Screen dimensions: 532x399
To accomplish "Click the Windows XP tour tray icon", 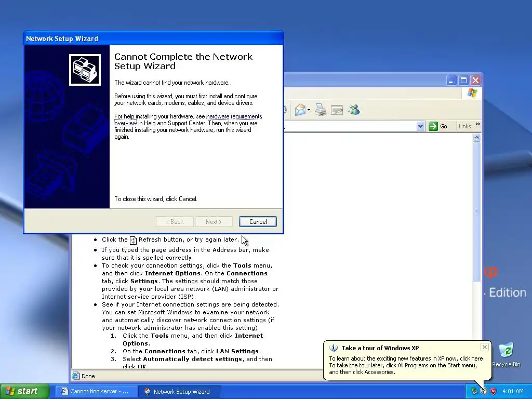I will tap(484, 391).
